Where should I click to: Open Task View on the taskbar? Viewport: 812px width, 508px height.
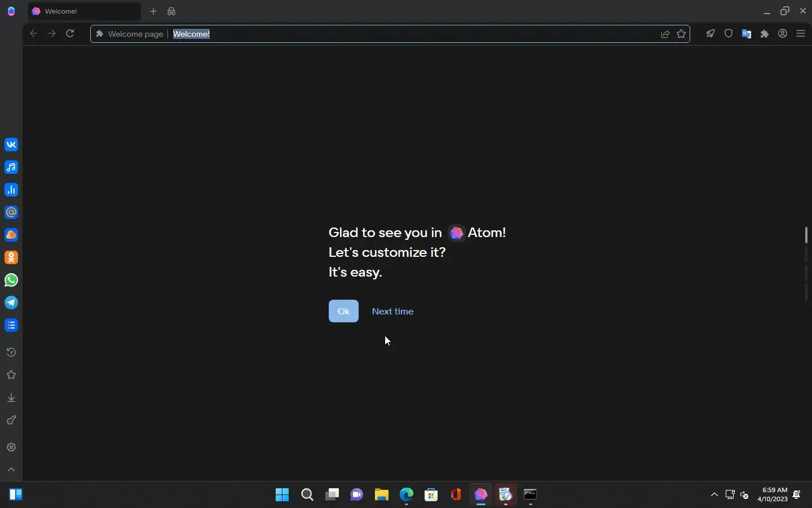pos(333,495)
